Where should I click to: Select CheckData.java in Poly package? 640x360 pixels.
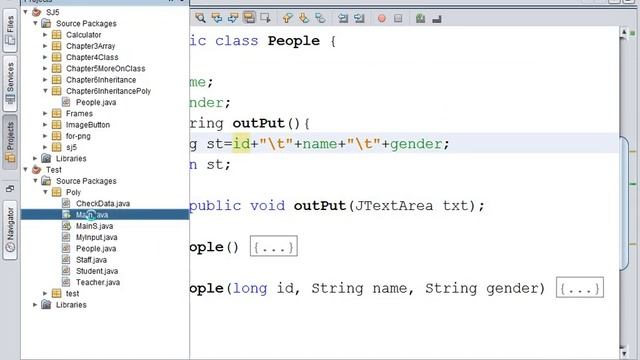[103, 203]
